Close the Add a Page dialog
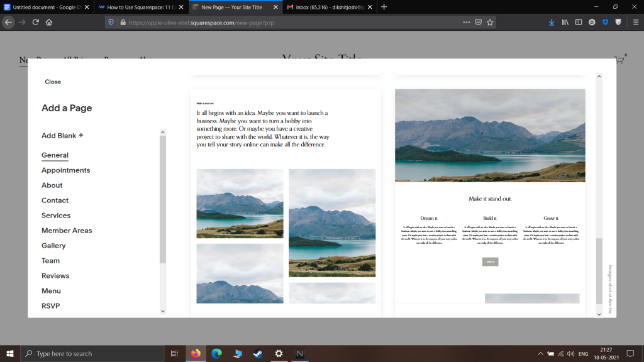Image resolution: width=644 pixels, height=362 pixels. point(53,82)
